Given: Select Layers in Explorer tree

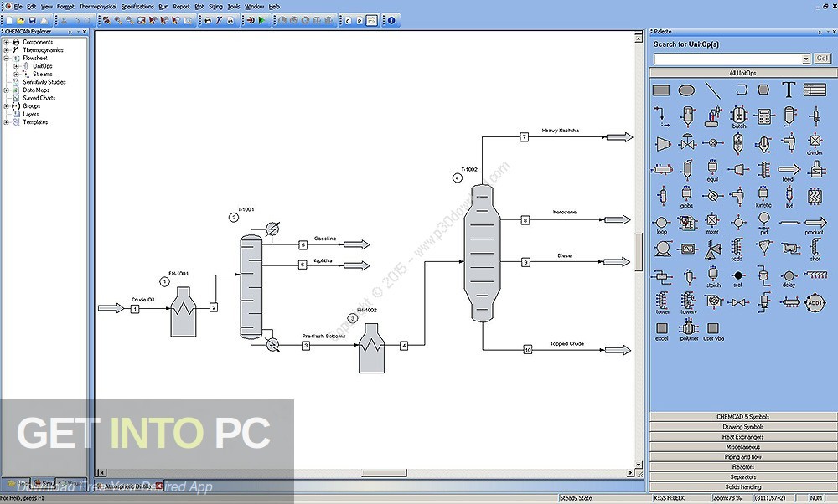Looking at the screenshot, I should click(x=30, y=114).
